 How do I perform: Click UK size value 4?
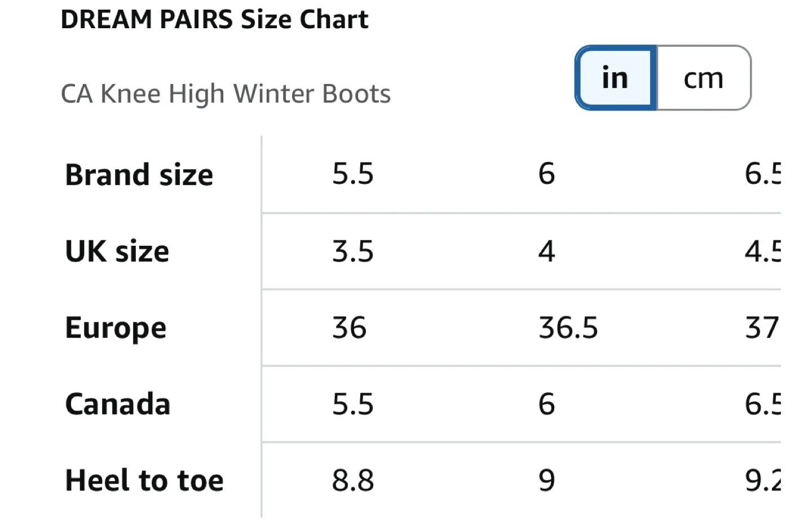[546, 251]
